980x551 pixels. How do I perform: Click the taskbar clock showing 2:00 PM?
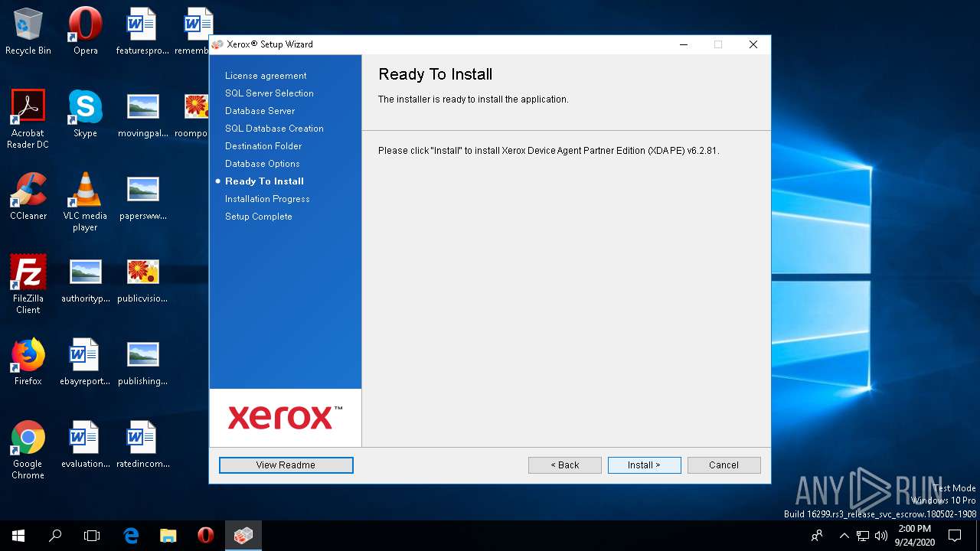913,536
